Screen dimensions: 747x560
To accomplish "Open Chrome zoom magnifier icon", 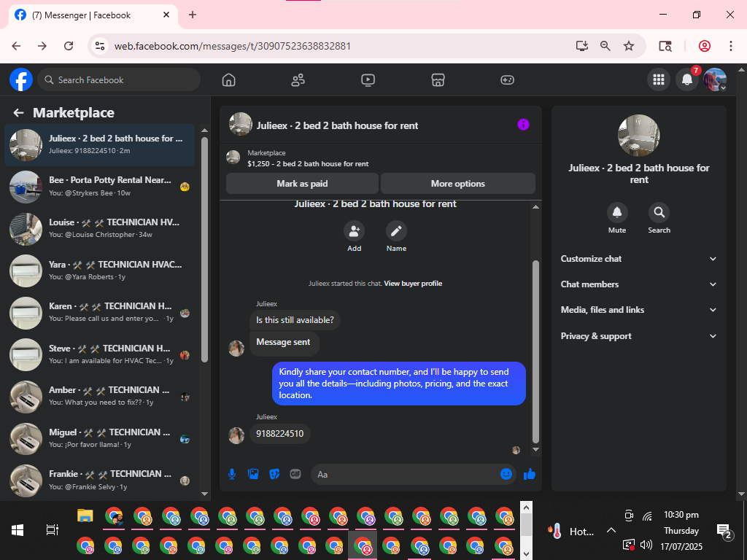I will [x=605, y=46].
